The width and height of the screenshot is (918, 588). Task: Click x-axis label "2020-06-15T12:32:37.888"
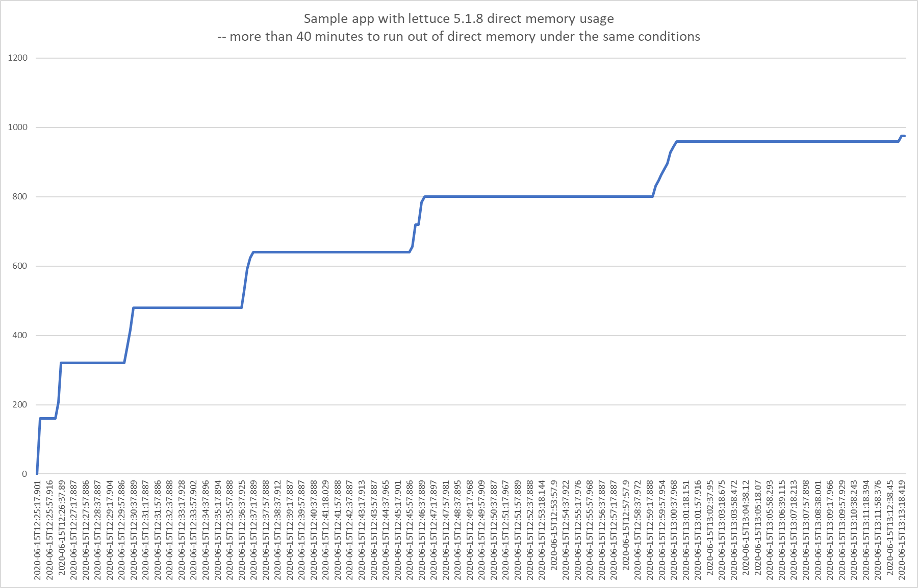[x=170, y=530]
